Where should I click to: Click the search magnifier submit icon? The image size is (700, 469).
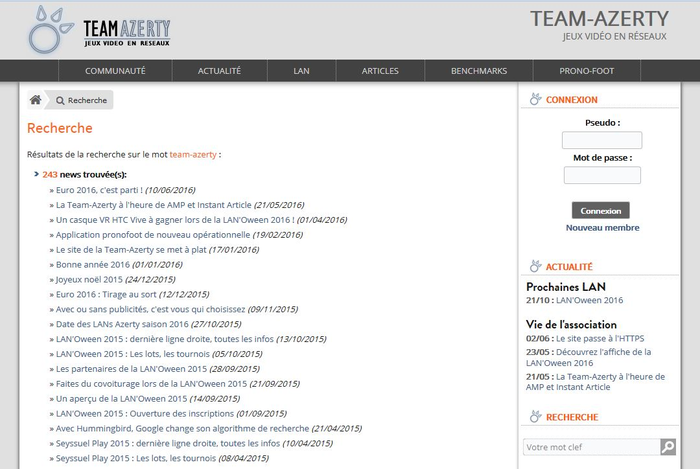668,447
